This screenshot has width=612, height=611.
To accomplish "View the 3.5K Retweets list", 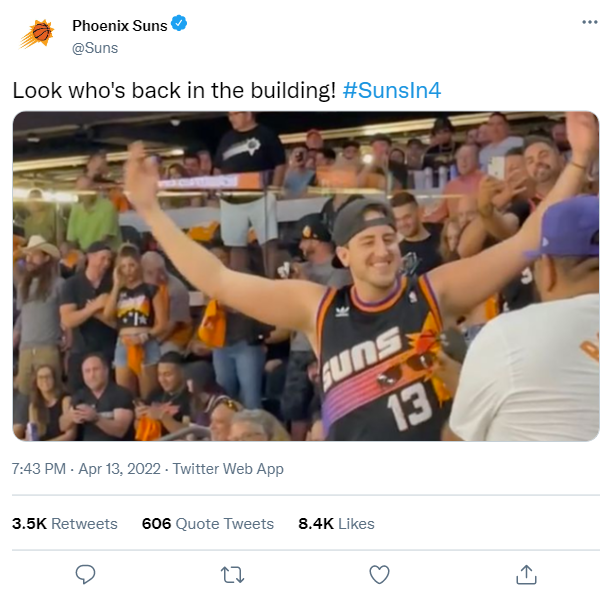I will click(x=65, y=523).
